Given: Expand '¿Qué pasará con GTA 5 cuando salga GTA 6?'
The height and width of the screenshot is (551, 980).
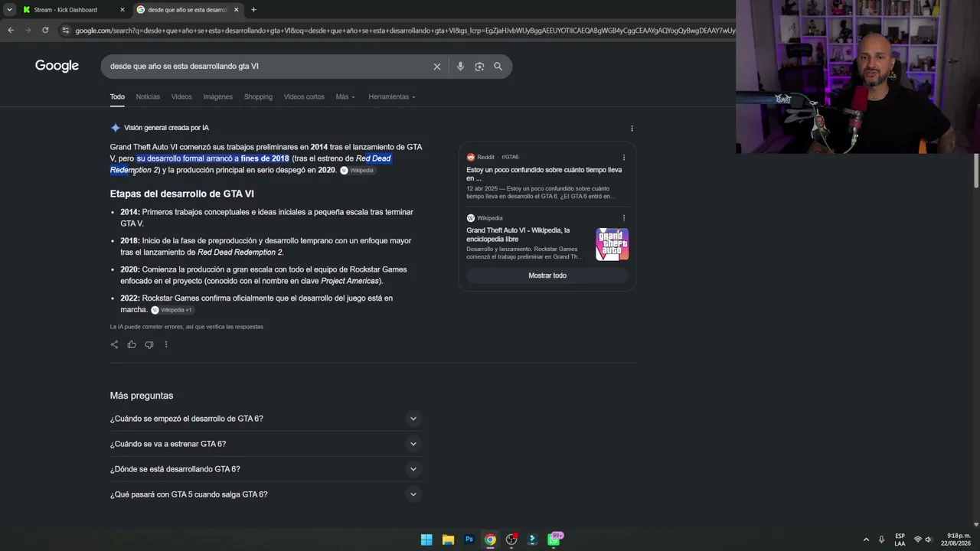Looking at the screenshot, I should pos(265,494).
